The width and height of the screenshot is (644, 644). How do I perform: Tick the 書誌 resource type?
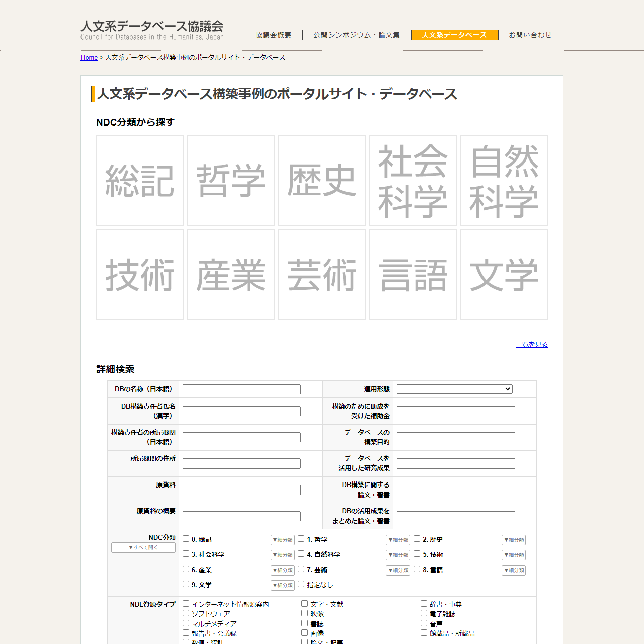tap(305, 623)
